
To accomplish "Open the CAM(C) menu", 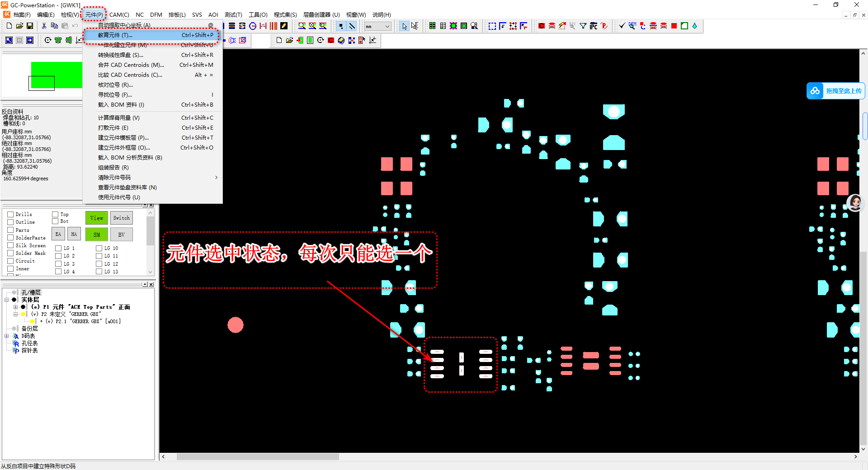I will (x=119, y=15).
